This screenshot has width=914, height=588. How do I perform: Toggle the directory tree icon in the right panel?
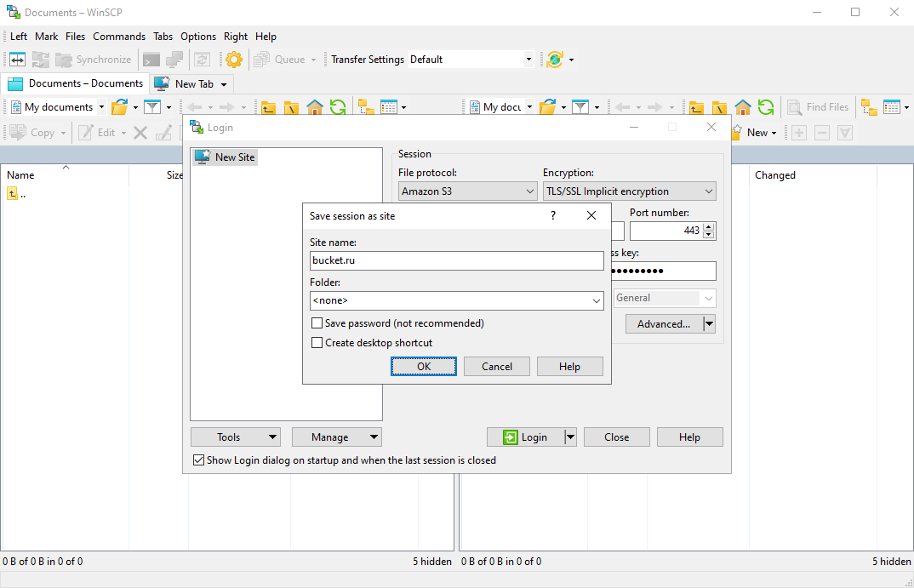click(869, 107)
